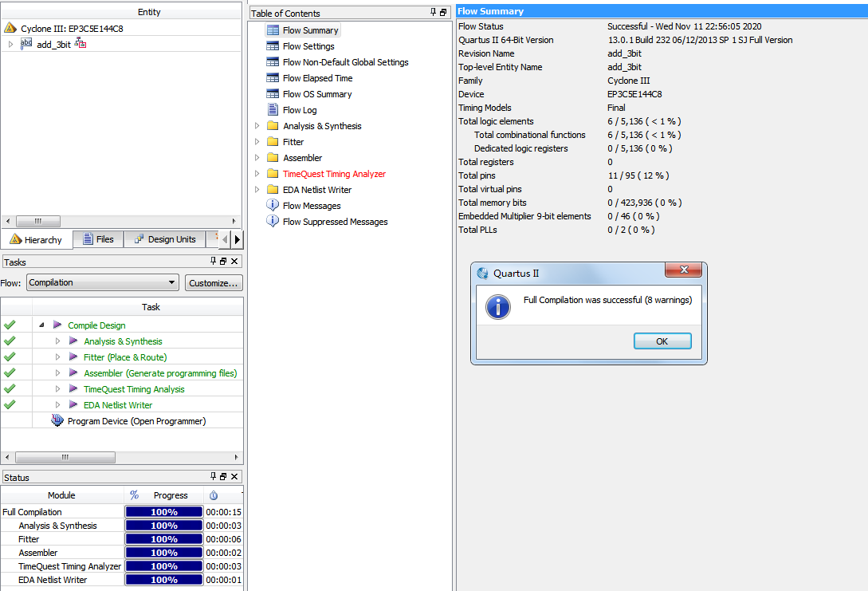Click the Flow Log document icon
868x591 pixels.
point(273,110)
